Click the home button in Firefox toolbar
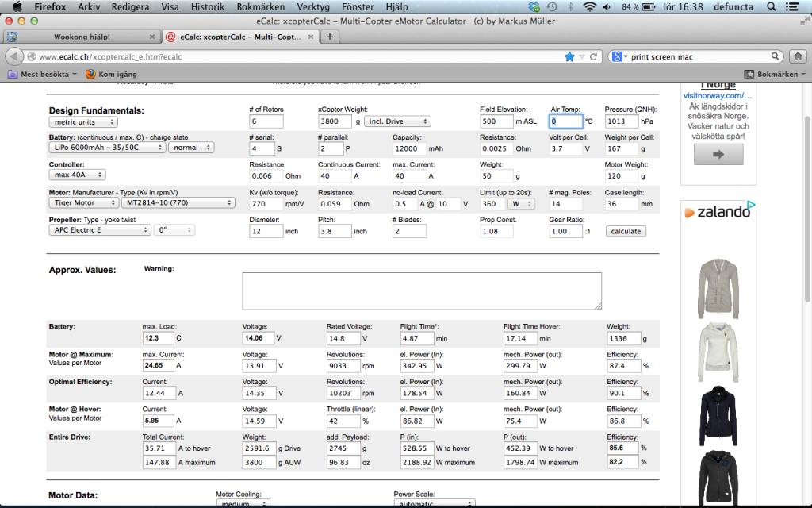Viewport: 812px width, 508px height. (x=798, y=56)
